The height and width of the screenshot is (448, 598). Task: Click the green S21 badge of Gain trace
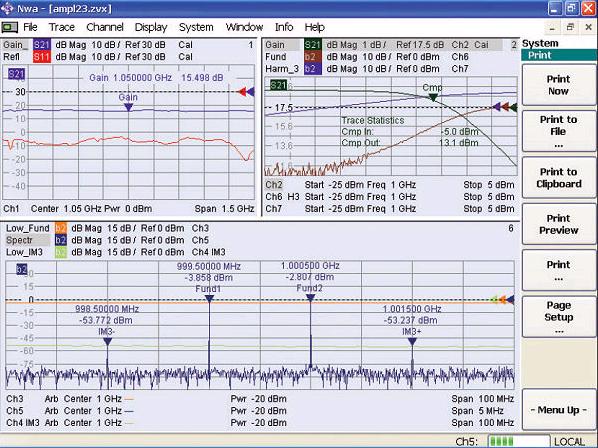pyautogui.click(x=313, y=45)
